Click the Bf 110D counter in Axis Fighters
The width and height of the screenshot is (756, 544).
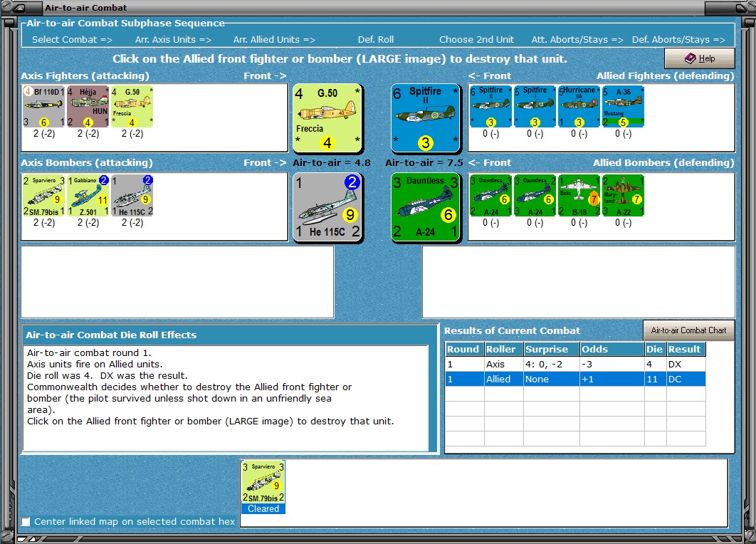pyautogui.click(x=44, y=107)
